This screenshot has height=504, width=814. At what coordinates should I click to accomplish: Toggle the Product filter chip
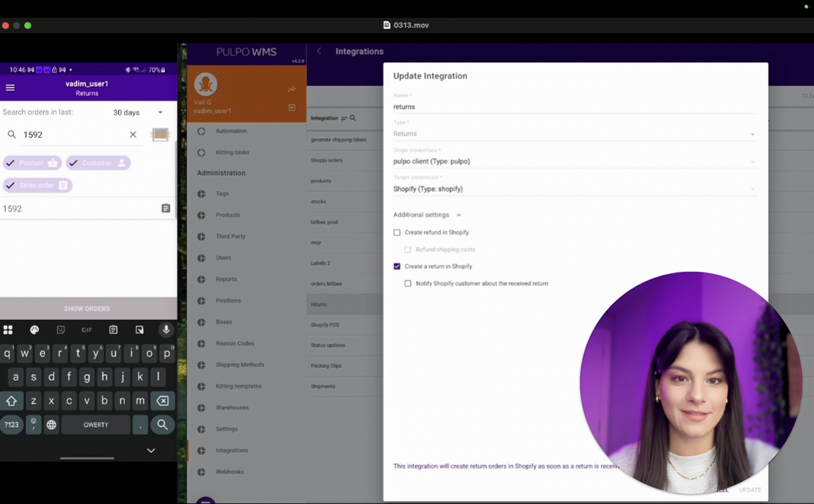[32, 163]
